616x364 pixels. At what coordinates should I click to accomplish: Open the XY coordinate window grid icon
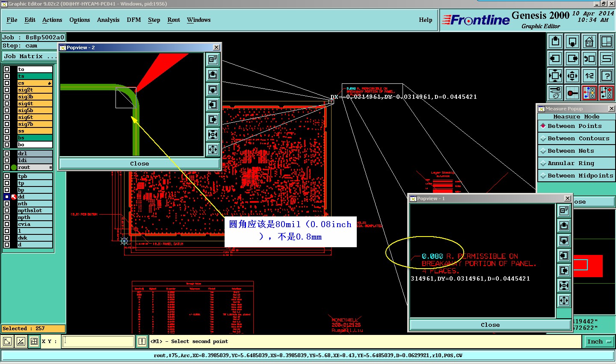pyautogui.click(x=607, y=41)
